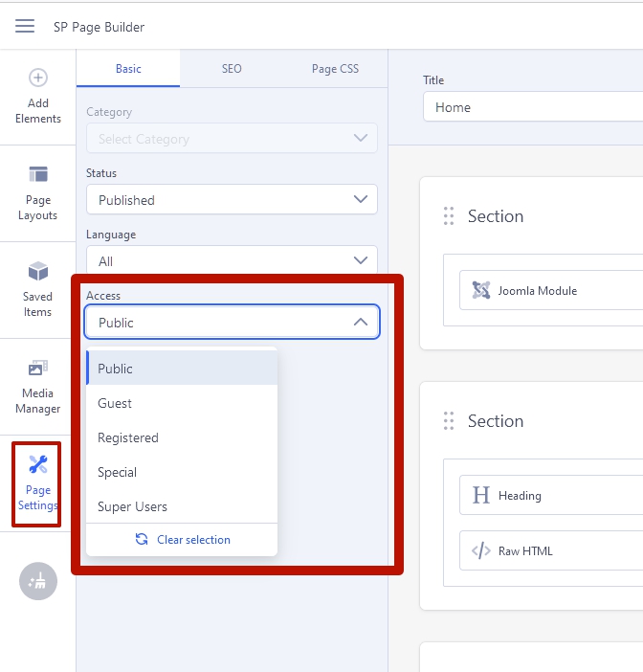
Task: Switch to the SEO tab
Action: point(232,69)
